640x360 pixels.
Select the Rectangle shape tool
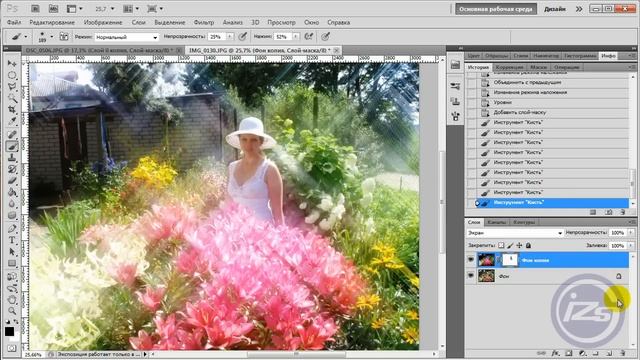coord(12,263)
